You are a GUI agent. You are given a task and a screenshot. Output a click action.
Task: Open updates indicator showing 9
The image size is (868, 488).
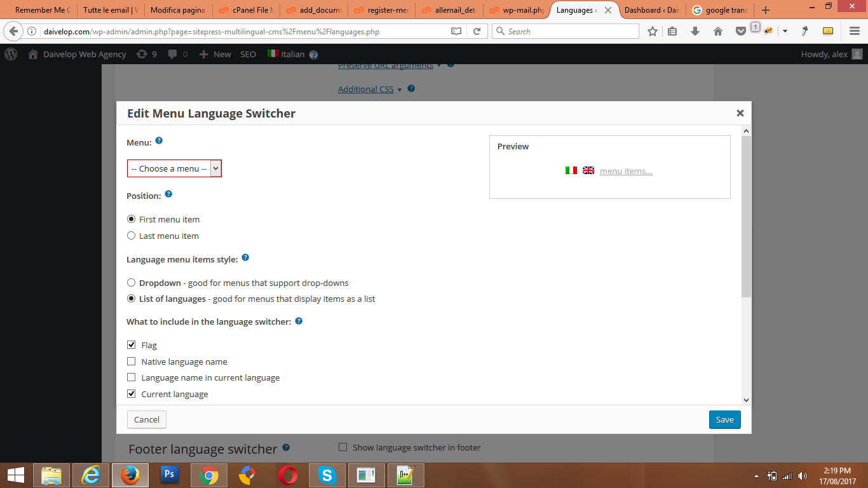[147, 54]
